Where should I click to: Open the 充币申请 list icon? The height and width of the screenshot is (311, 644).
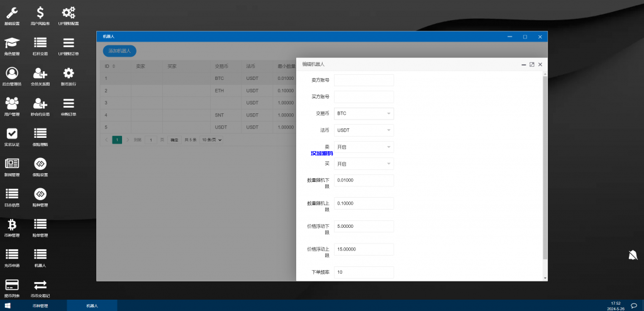pyautogui.click(x=12, y=254)
